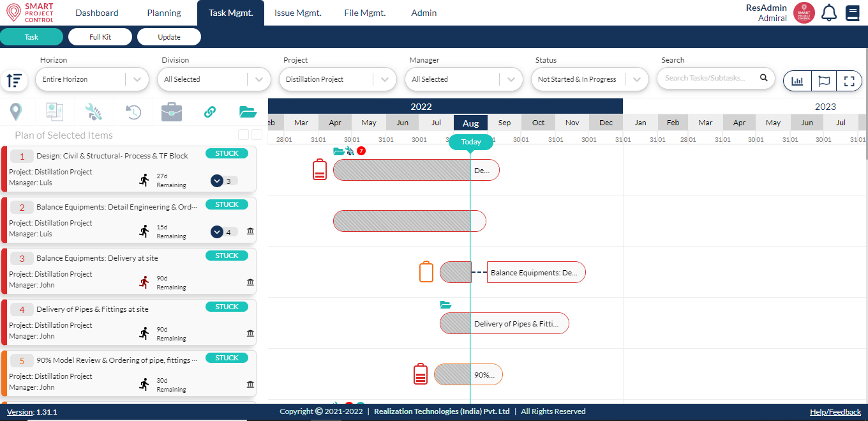This screenshot has height=421, width=868.
Task: Click the bar chart icon near Search box
Action: pyautogui.click(x=795, y=80)
